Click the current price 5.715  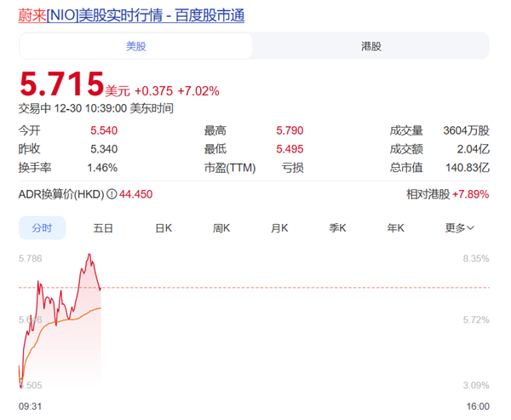click(x=61, y=83)
